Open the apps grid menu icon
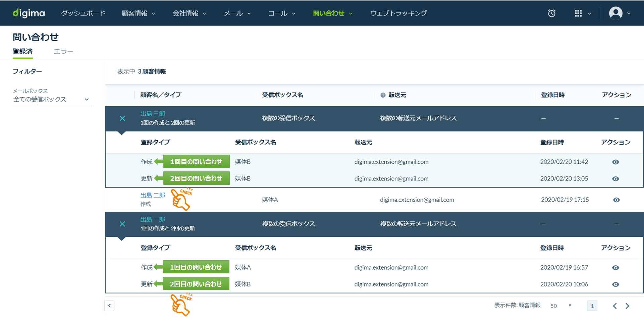The width and height of the screenshot is (644, 320). click(578, 13)
